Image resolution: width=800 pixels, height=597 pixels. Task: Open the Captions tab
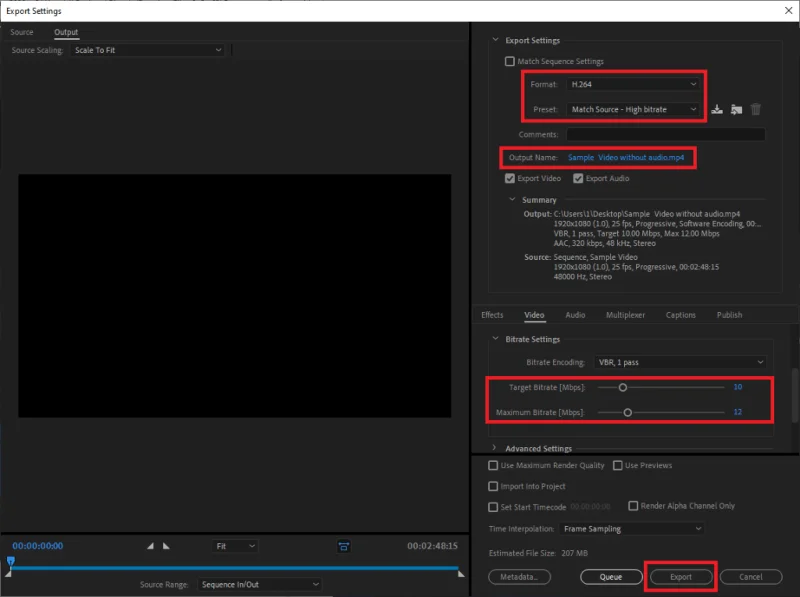[680, 315]
